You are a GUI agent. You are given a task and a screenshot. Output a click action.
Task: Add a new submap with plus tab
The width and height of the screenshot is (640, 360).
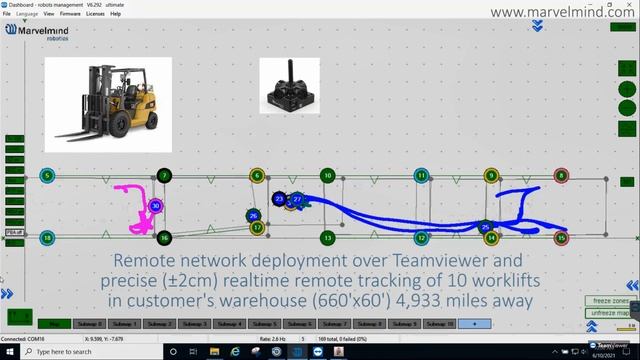click(x=475, y=324)
